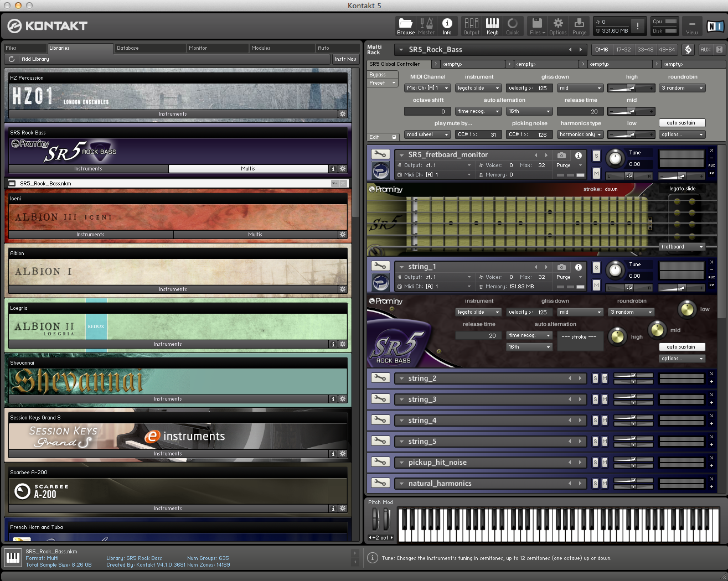The width and height of the screenshot is (728, 581).
Task: Click the octave shift value field
Action: [427, 111]
